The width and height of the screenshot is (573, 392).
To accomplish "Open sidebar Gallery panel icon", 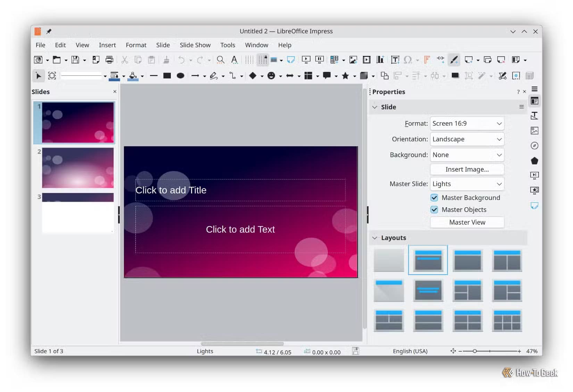I will [x=534, y=131].
